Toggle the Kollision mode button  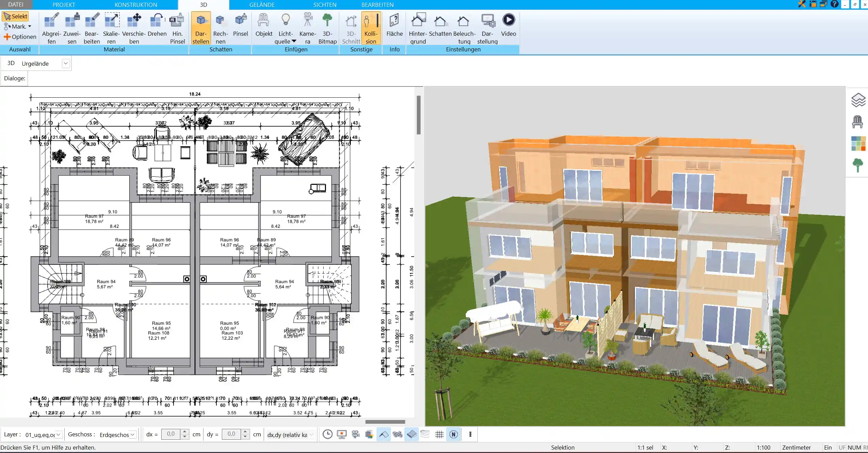(371, 28)
